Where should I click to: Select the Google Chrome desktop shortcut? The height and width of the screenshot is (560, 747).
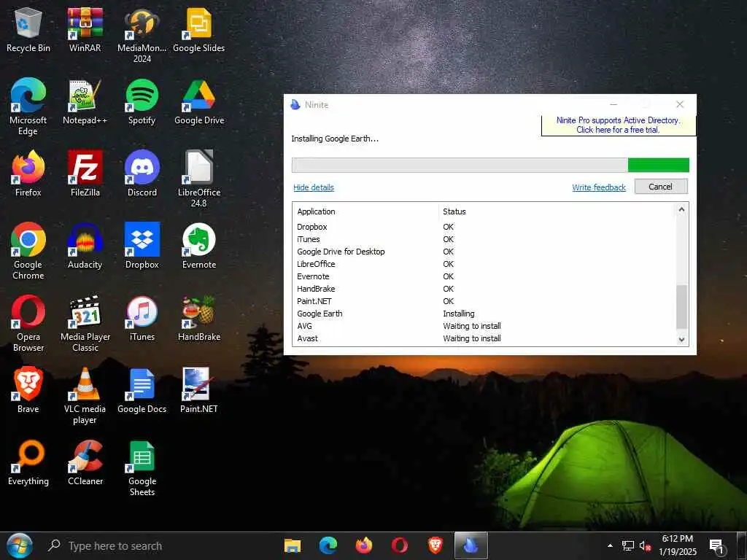[28, 252]
